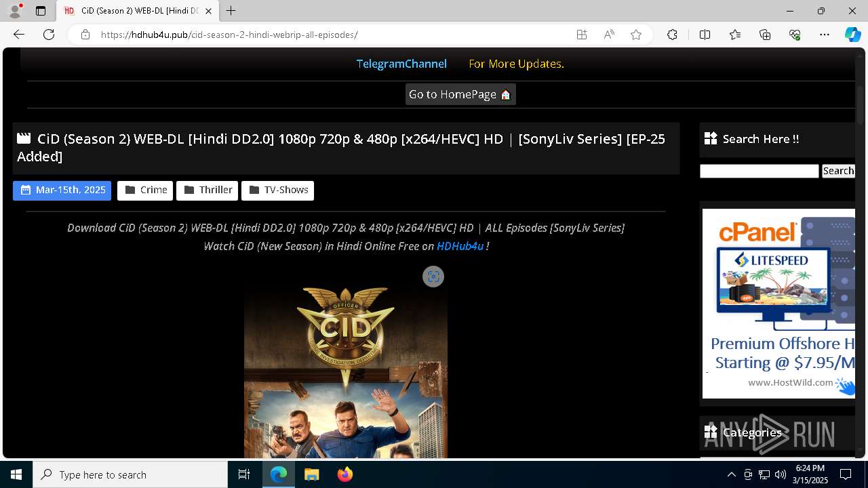Viewport: 868px width, 488px height.
Task: Open Windows Start menu
Action: click(16, 474)
